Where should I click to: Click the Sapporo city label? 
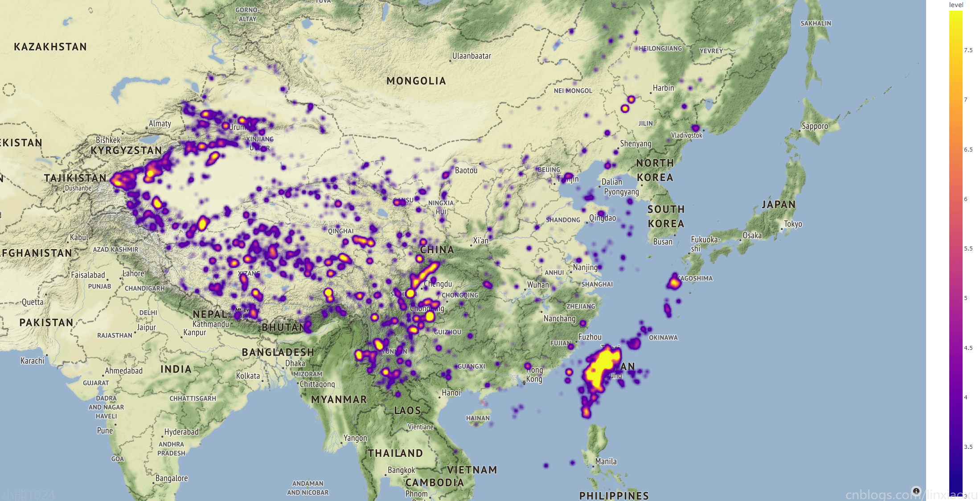pos(815,126)
